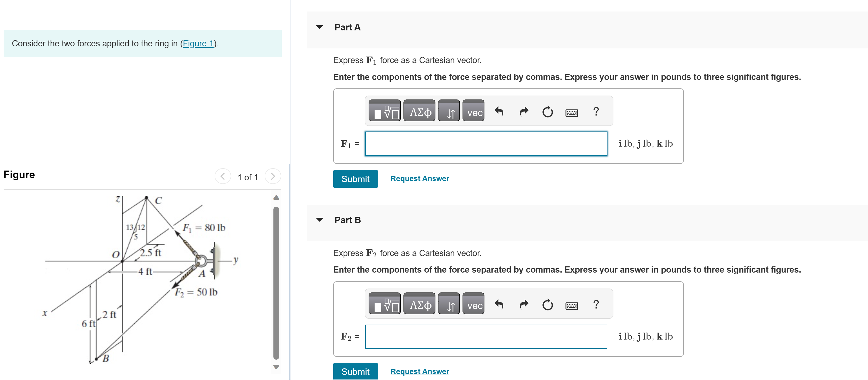Open keyboard shortcuts in Part A toolbar
Screen dimensions: 868x380
571,112
